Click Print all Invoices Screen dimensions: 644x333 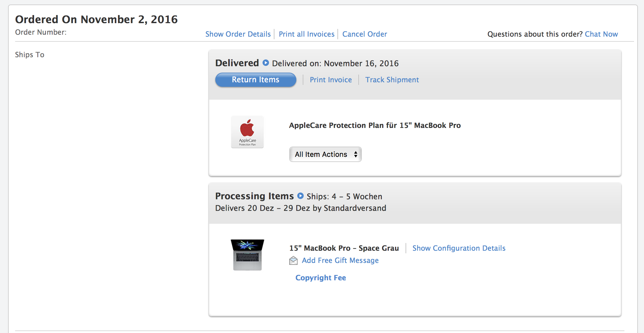(x=307, y=34)
